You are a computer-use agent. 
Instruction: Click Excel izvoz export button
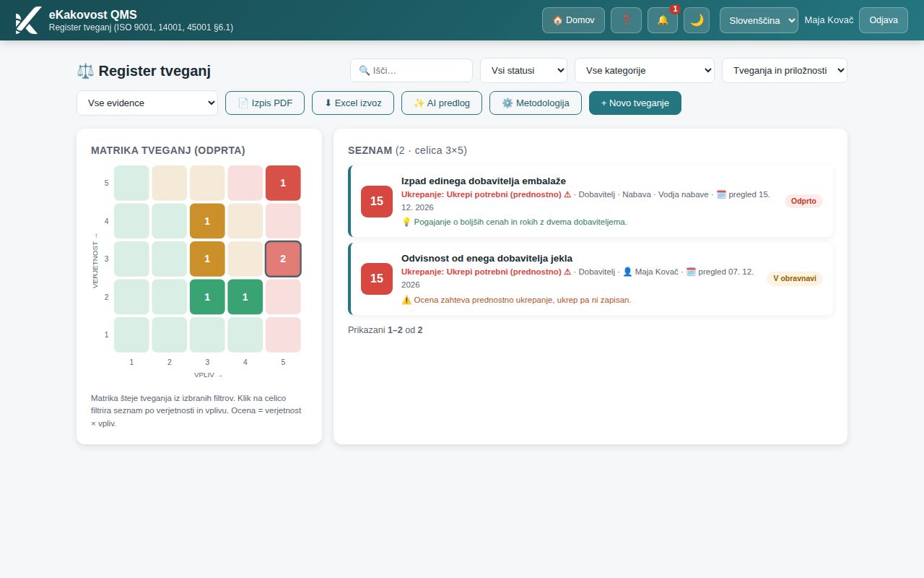[353, 103]
